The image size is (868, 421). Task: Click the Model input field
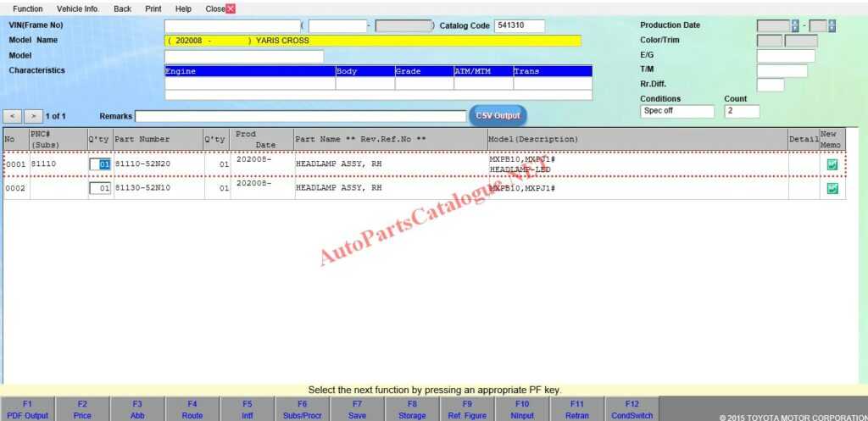[243, 57]
